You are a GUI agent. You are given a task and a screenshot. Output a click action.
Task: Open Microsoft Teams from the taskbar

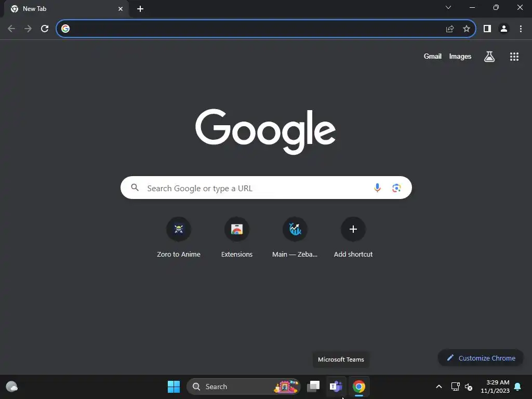point(336,387)
